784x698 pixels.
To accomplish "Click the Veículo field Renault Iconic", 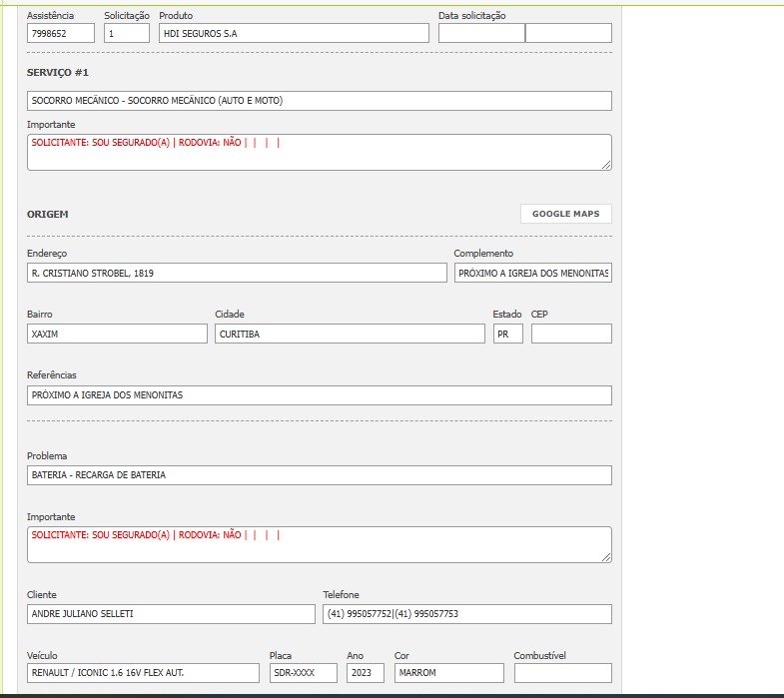I will click(x=143, y=673).
